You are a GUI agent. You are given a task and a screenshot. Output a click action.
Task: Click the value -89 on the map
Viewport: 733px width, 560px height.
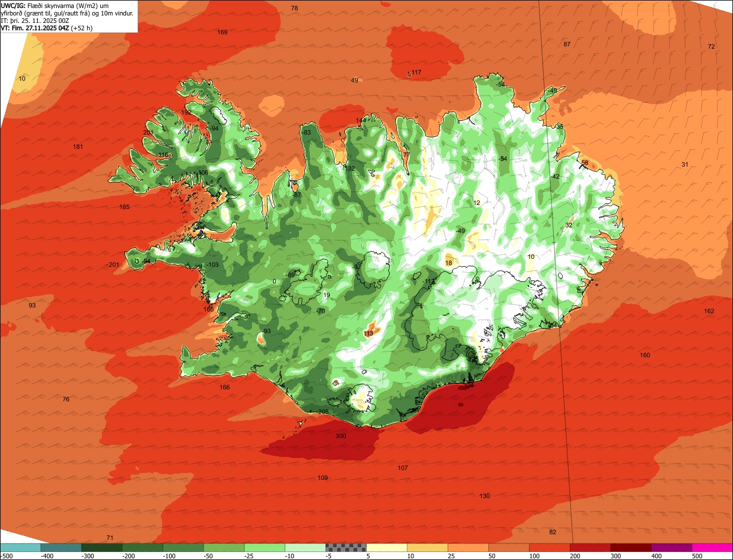tap(290, 275)
